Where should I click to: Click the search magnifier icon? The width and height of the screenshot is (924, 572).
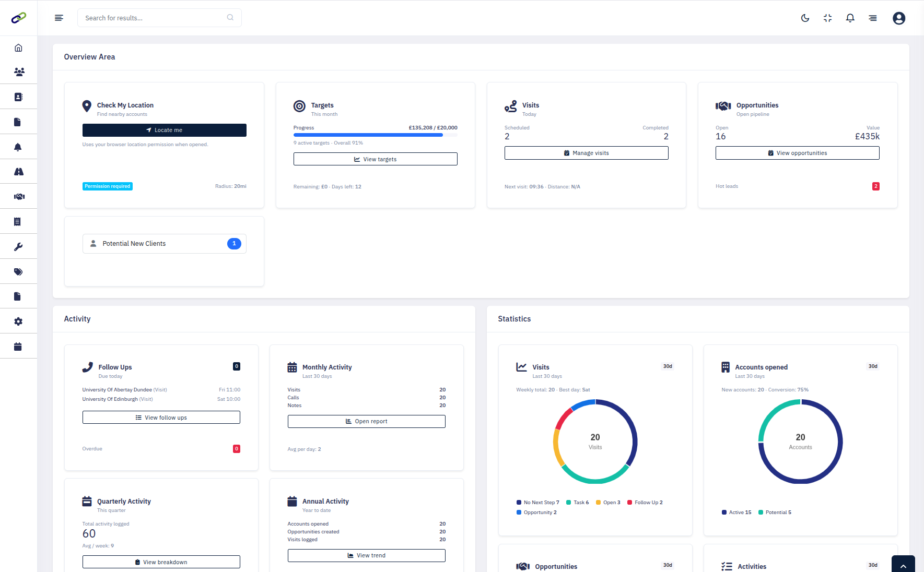click(230, 18)
